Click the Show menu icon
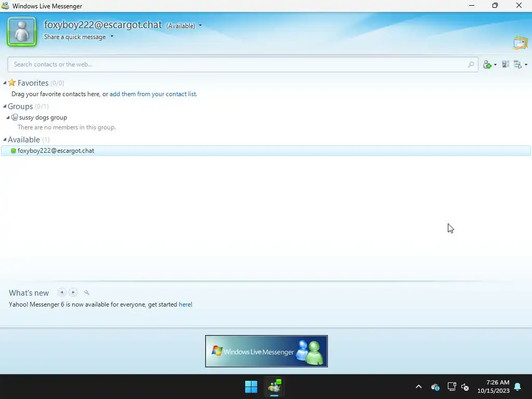This screenshot has height=399, width=532. tap(518, 64)
